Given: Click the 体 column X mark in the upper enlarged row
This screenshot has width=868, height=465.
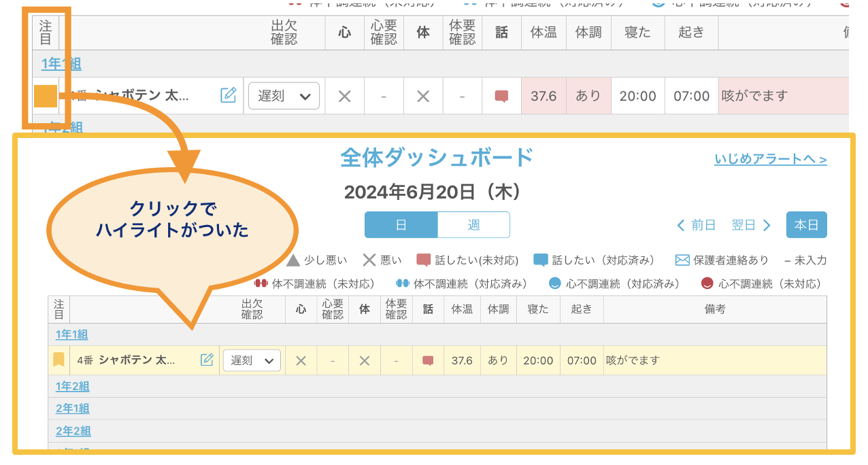Looking at the screenshot, I should (x=423, y=97).
